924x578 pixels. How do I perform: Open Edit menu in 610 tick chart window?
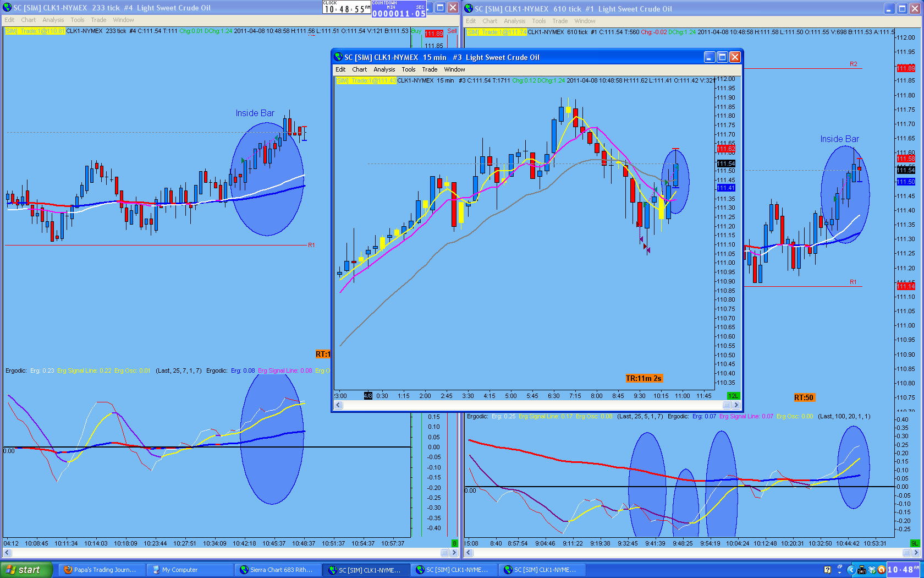(471, 21)
